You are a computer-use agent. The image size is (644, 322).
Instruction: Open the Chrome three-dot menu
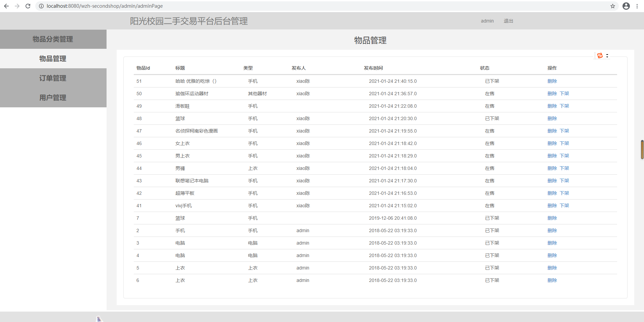point(637,6)
